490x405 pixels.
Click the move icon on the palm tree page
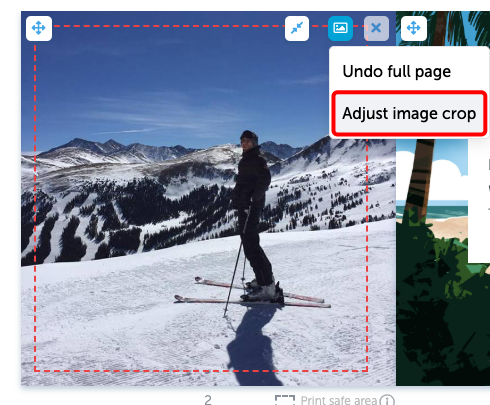click(413, 28)
